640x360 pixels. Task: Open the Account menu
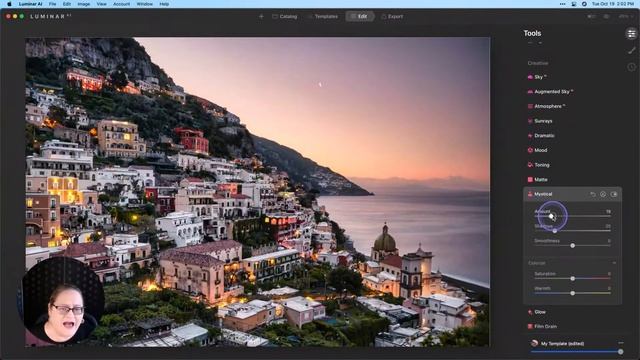[121, 4]
